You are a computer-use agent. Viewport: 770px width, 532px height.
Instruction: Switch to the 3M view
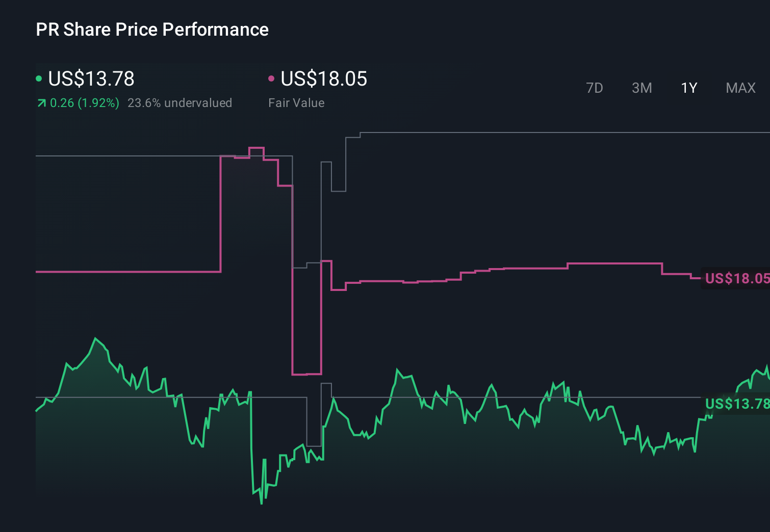(641, 88)
